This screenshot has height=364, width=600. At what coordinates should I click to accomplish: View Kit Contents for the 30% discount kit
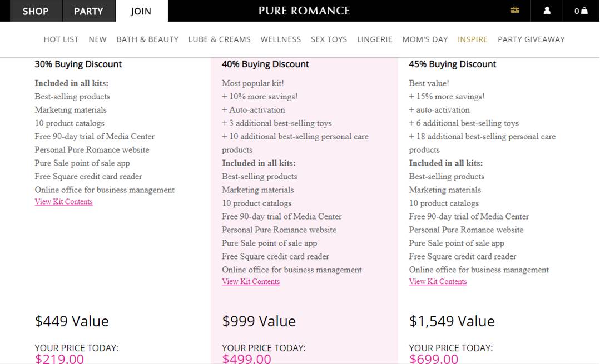point(63,201)
